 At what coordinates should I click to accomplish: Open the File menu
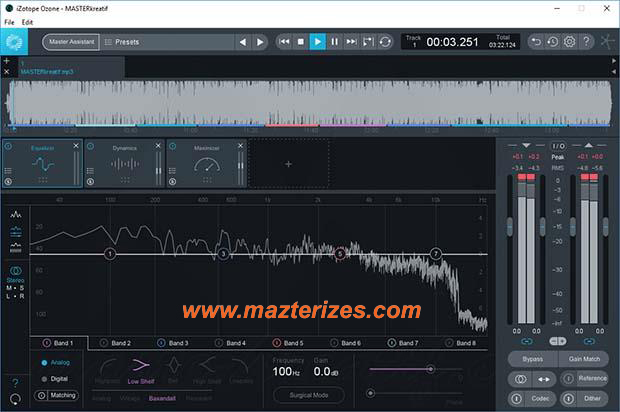tap(9, 23)
